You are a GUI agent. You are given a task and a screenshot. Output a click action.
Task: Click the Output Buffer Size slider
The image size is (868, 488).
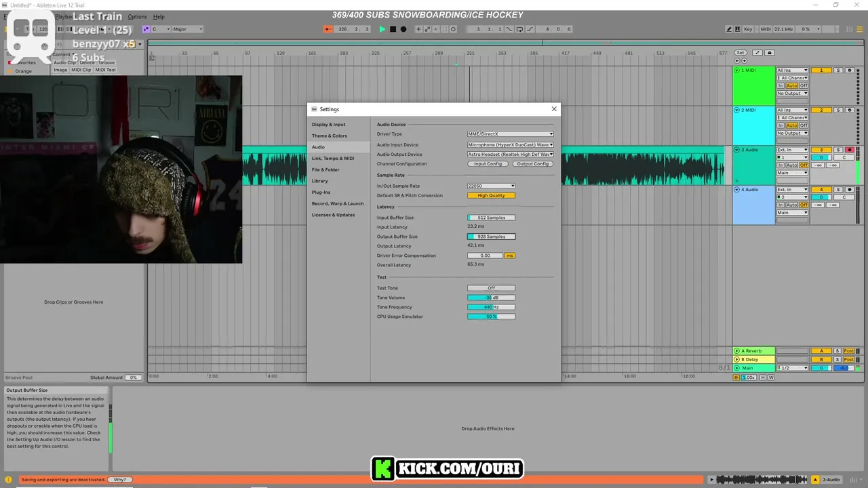coord(491,237)
